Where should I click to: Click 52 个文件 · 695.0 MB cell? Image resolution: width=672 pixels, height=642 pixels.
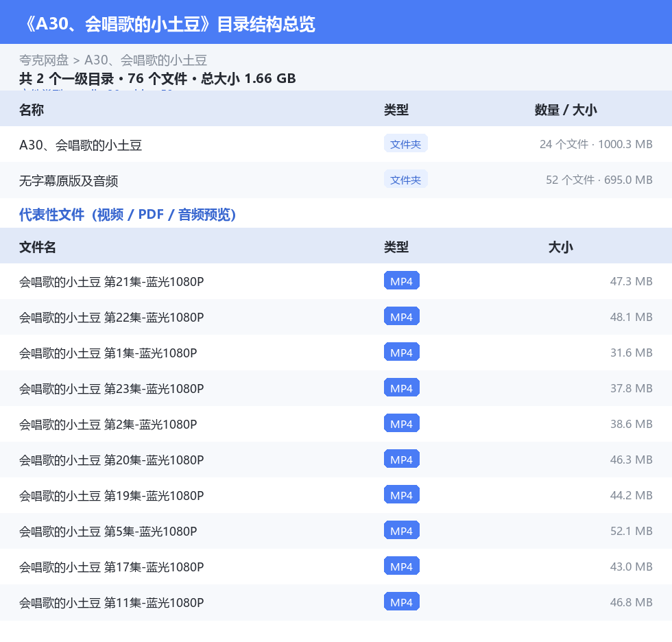[599, 180]
